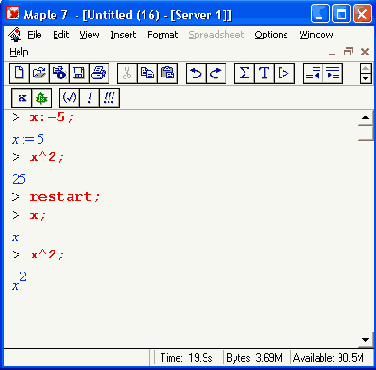
Task: Print the worksheet using printer icon
Action: coord(99,73)
